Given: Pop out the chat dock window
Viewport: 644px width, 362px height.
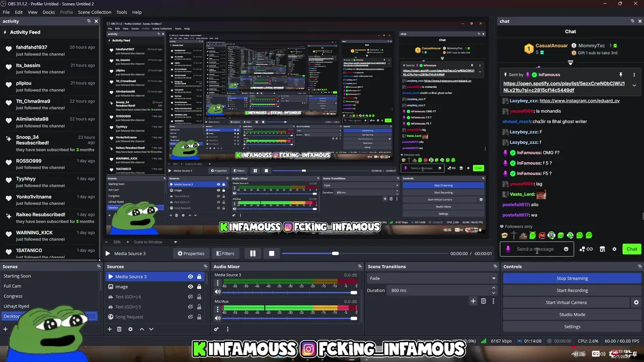Looking at the screenshot, I should (632, 21).
